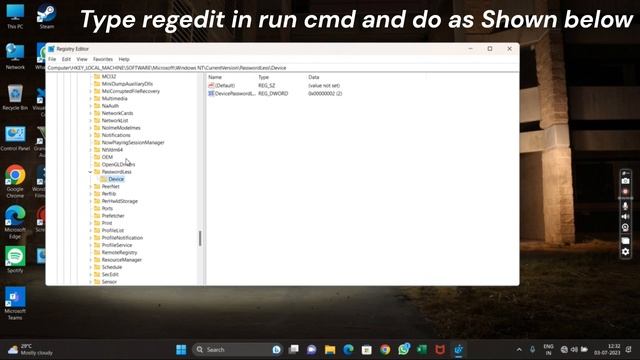Expand the Notifications key
The height and width of the screenshot is (360, 640).
coord(91,136)
